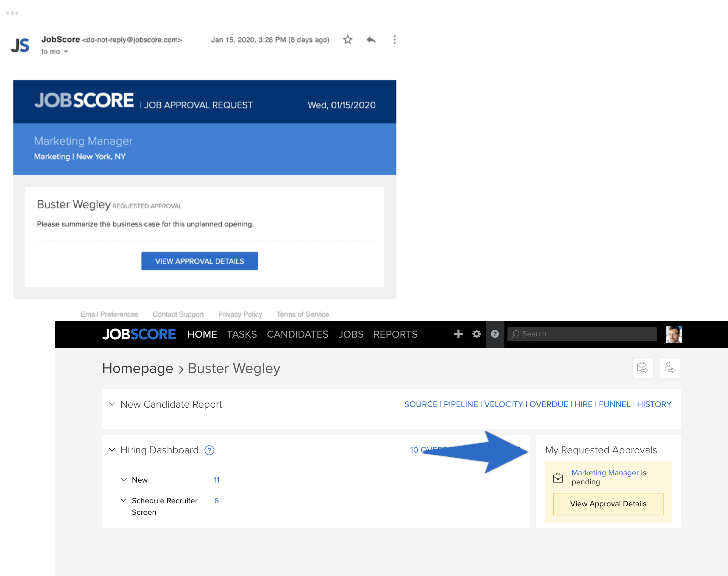Click the JobScore logo in navbar
Screen dimensions: 728x576
pos(139,334)
